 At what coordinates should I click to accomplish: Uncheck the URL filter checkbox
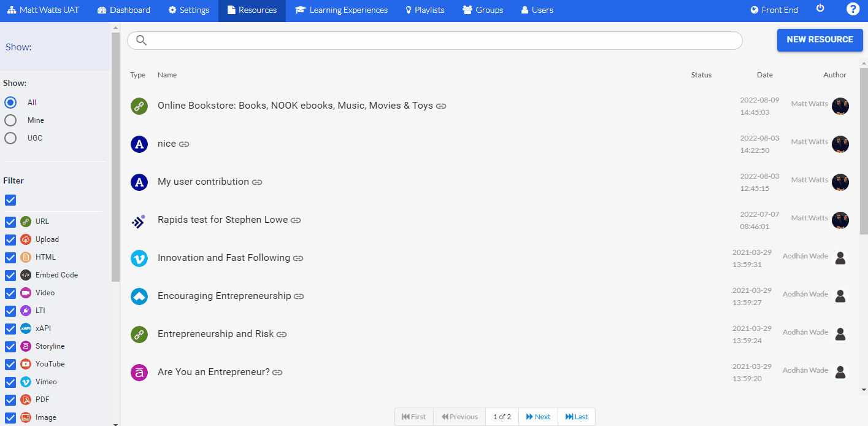10,222
